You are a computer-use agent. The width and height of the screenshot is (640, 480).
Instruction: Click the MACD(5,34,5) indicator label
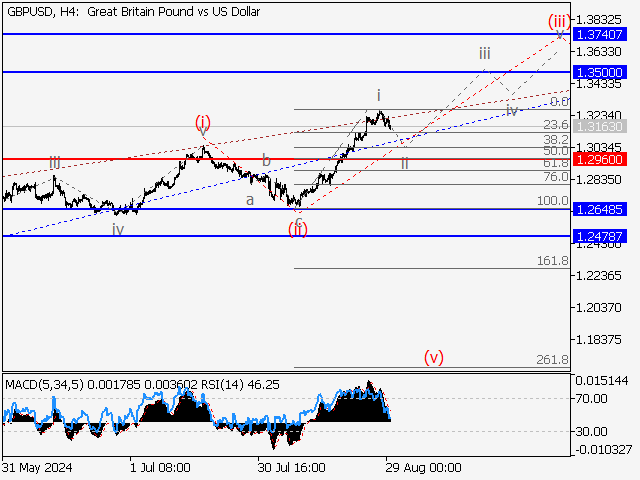coord(44,384)
